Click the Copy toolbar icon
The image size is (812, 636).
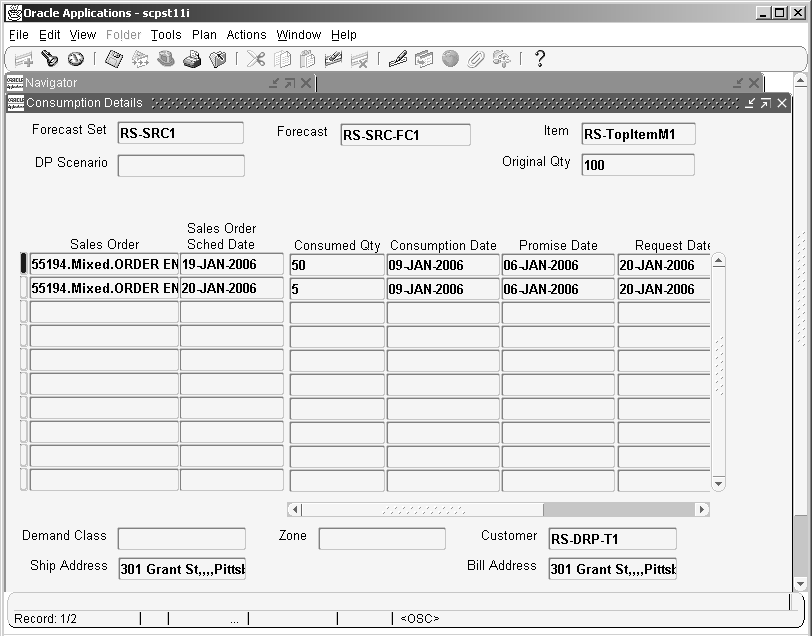tap(282, 59)
